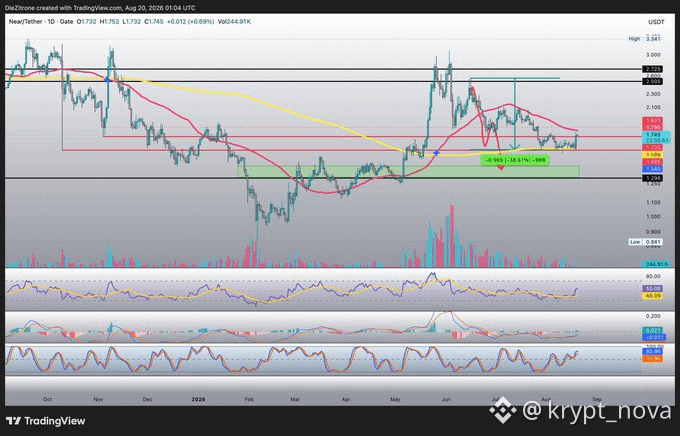The height and width of the screenshot is (436, 680).
Task: Click the blue cross marker near November
Action: (x=106, y=79)
